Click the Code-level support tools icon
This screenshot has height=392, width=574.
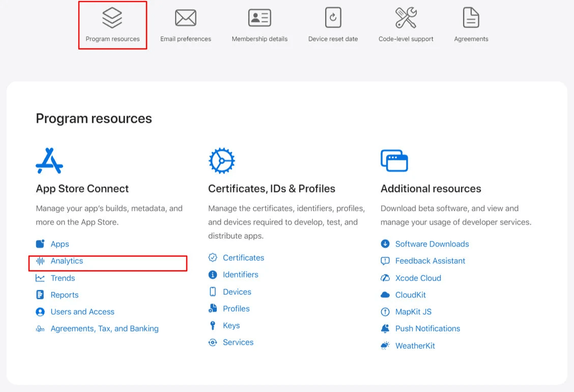(406, 18)
